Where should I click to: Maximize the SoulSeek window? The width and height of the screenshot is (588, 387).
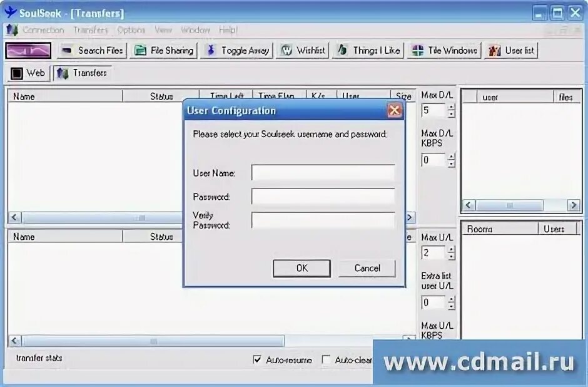[x=557, y=13]
